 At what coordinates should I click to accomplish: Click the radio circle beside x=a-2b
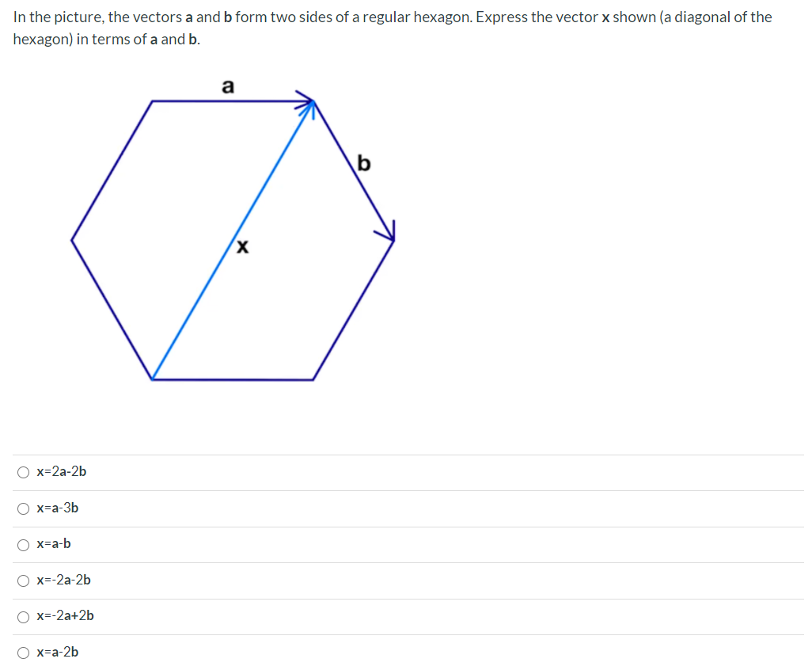[24, 652]
